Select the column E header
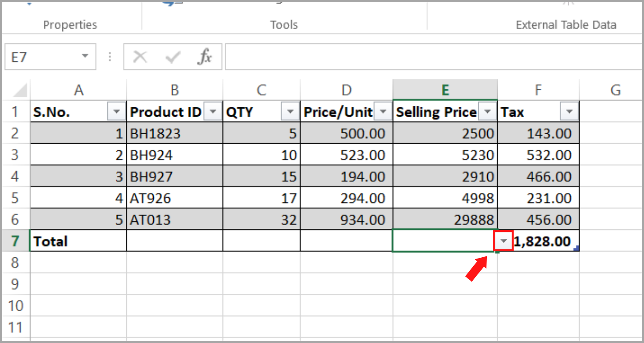 click(x=445, y=90)
